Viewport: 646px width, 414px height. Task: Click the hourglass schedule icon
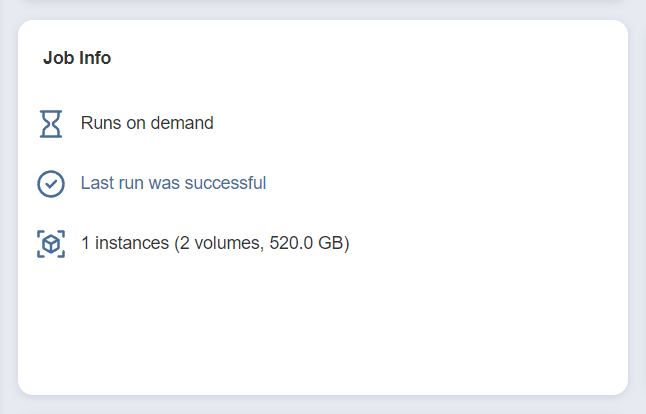[x=51, y=124]
